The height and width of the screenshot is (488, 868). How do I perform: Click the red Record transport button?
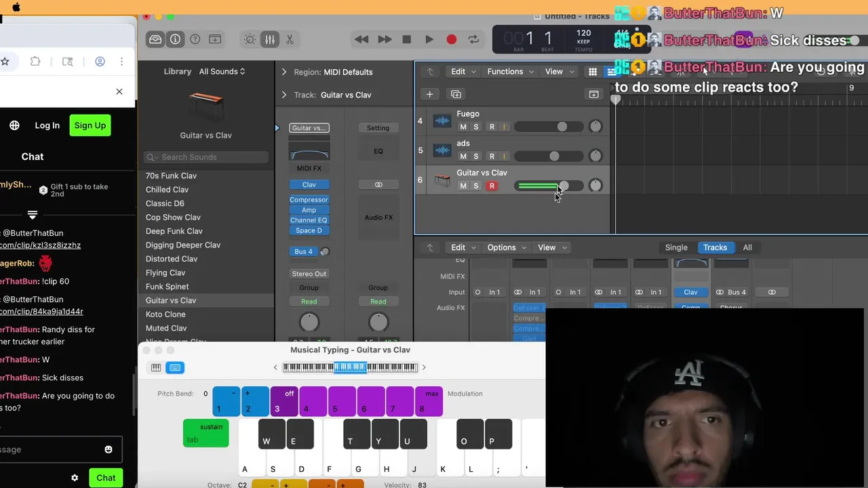pos(452,39)
